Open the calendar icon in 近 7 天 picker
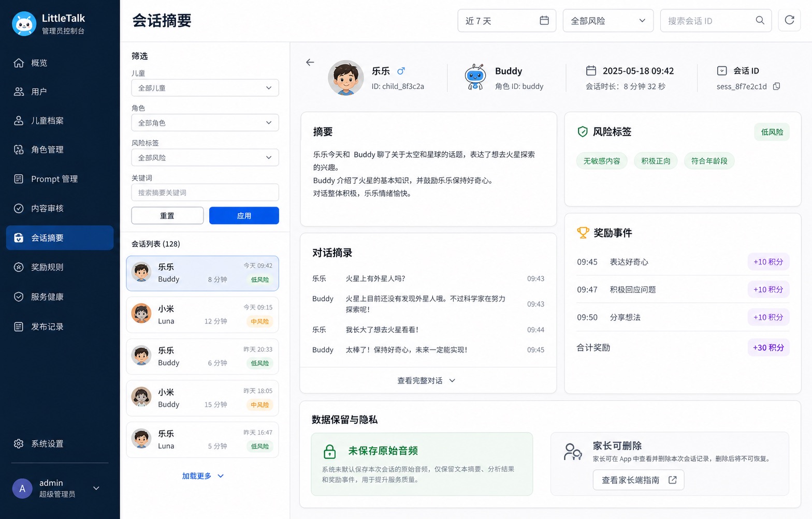Screen dimensions: 812x519 coord(544,20)
